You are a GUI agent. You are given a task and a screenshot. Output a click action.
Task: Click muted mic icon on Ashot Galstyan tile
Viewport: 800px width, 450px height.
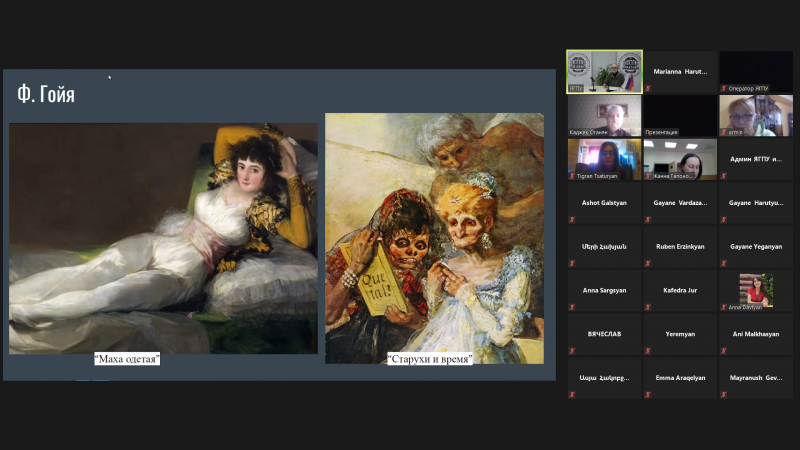(572, 219)
